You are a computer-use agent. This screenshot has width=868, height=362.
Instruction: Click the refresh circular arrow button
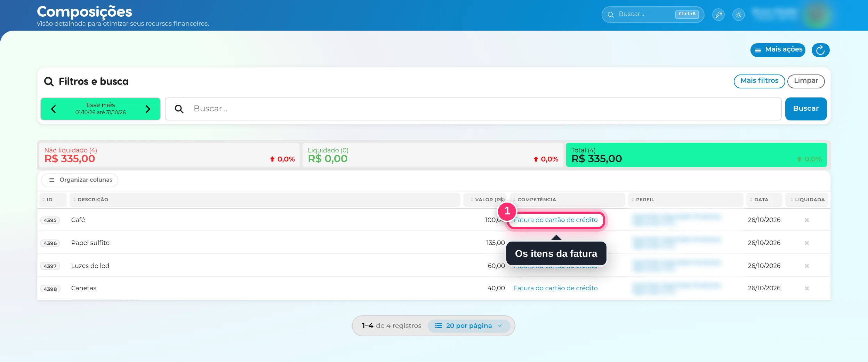[820, 50]
